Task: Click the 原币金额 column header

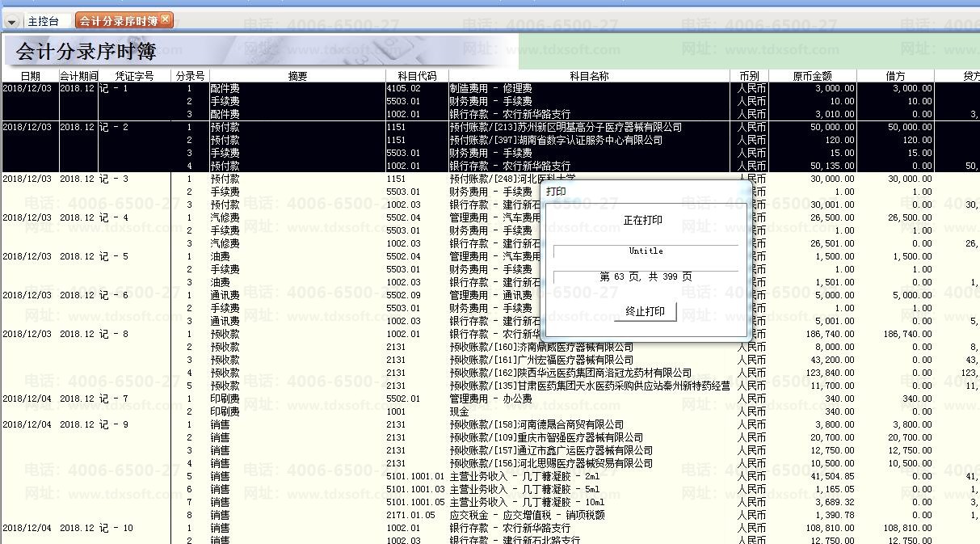Action: [x=812, y=76]
